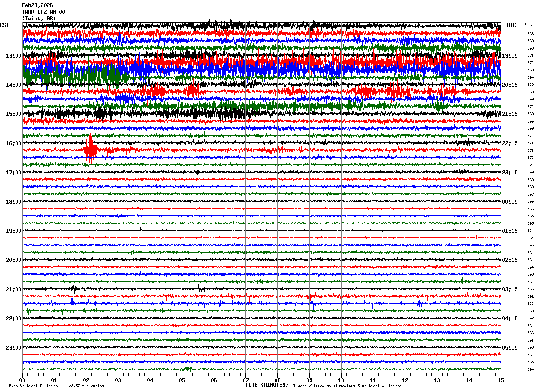This screenshot has height=392, width=536.
Task: Click minute 06 on the bottom axis
Action: (214, 380)
